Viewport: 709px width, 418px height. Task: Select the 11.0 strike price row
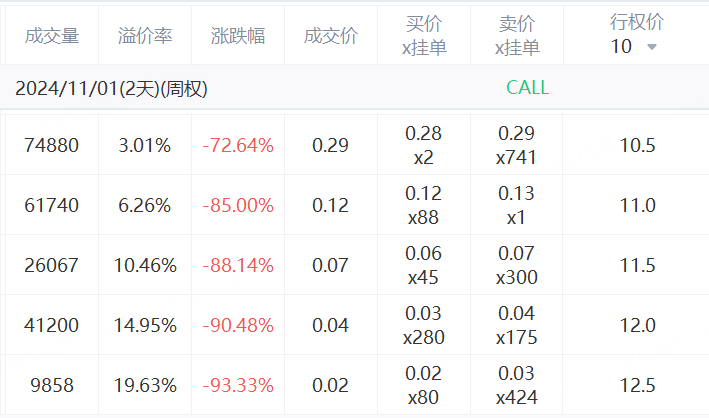[x=637, y=205]
